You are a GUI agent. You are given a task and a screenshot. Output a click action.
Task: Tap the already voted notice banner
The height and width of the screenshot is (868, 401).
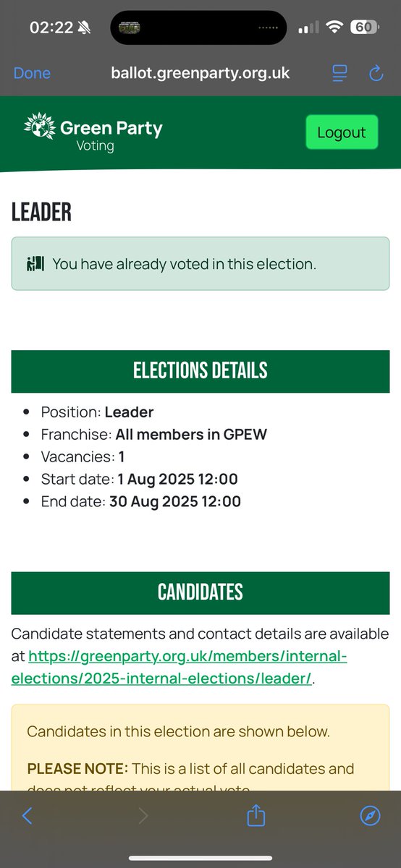[200, 264]
